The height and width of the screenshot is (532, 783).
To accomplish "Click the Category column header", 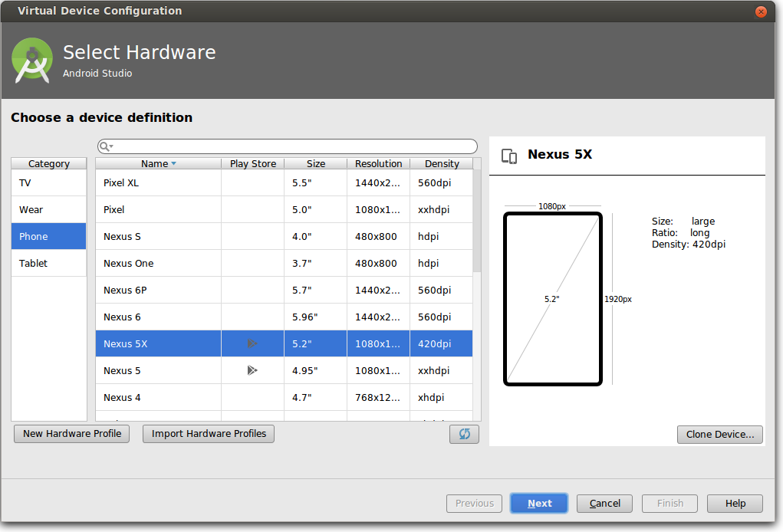I will pos(49,164).
